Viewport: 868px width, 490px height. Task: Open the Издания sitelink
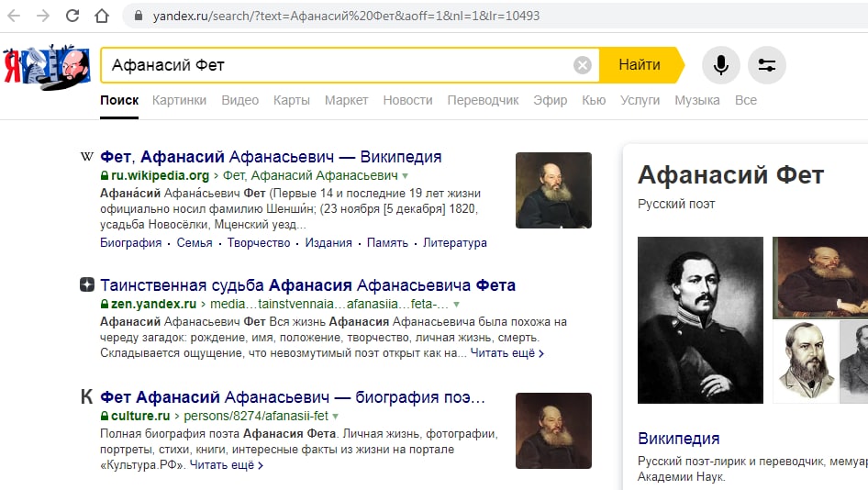[328, 242]
